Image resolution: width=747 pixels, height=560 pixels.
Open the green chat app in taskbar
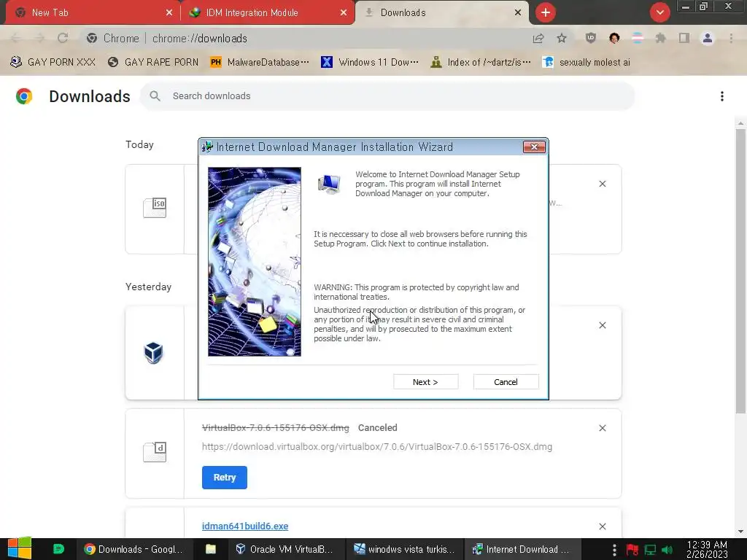[x=58, y=549]
